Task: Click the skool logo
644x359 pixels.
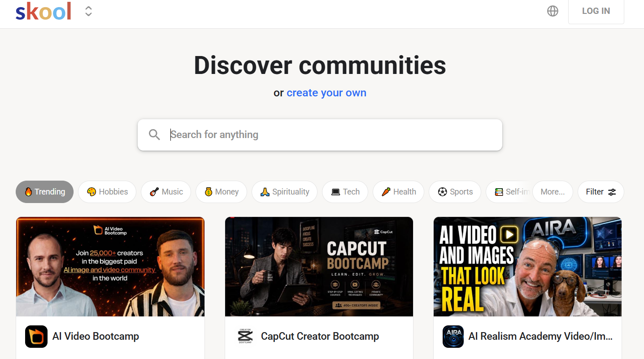Action: [44, 11]
